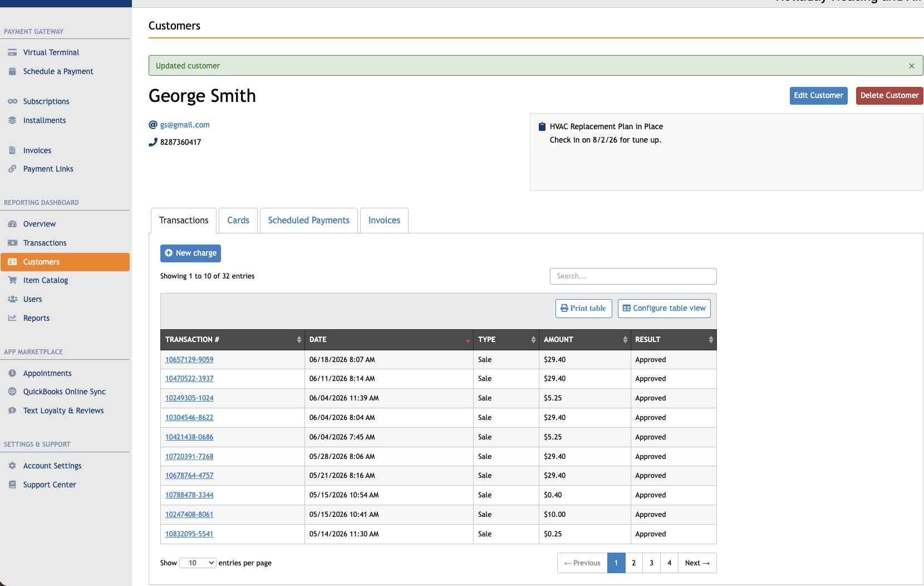Go to page 3 of transactions

(x=651, y=563)
